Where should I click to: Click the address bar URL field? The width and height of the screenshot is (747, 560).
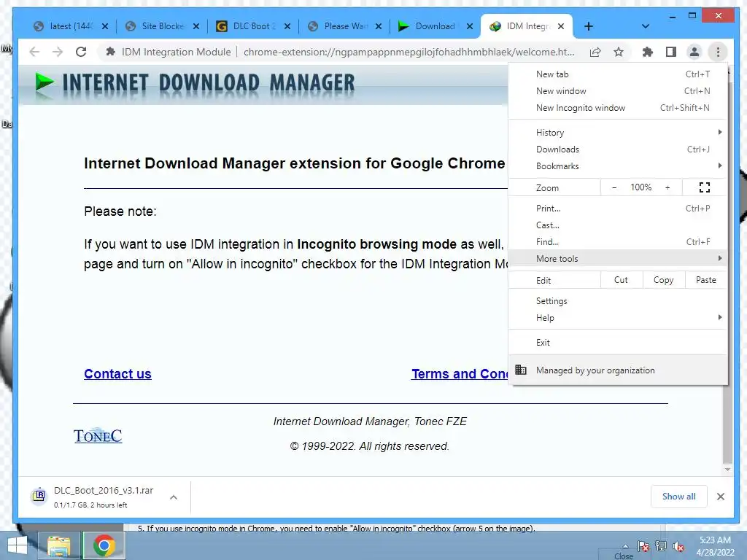tap(409, 52)
